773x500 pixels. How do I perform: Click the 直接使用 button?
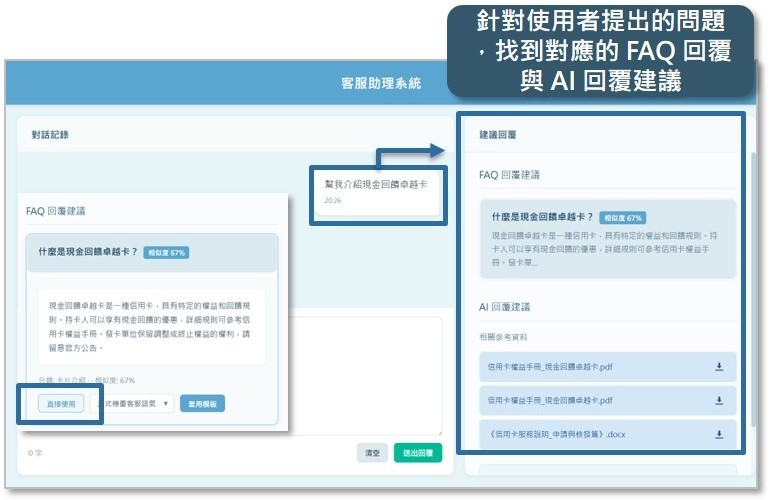coord(62,403)
